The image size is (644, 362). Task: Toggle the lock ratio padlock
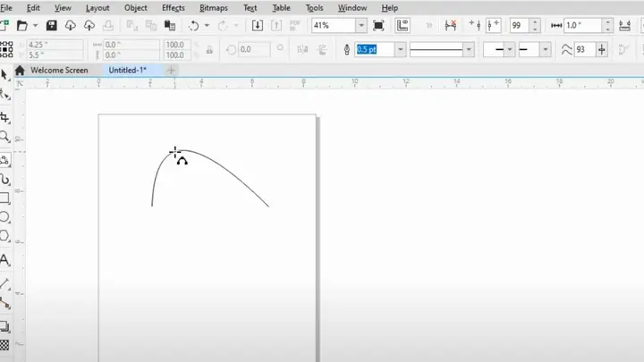pos(209,50)
